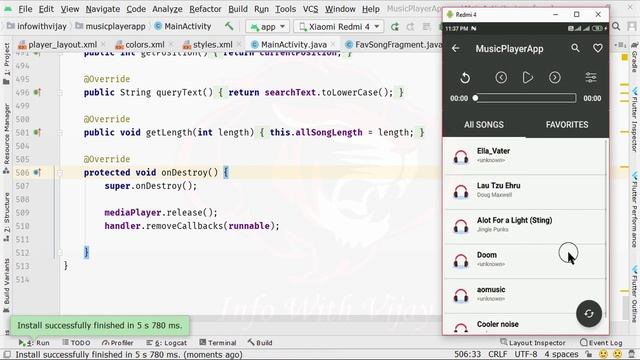This screenshot has width=640, height=360.
Task: Switch to colors.xml editor tab
Action: coord(144,44)
